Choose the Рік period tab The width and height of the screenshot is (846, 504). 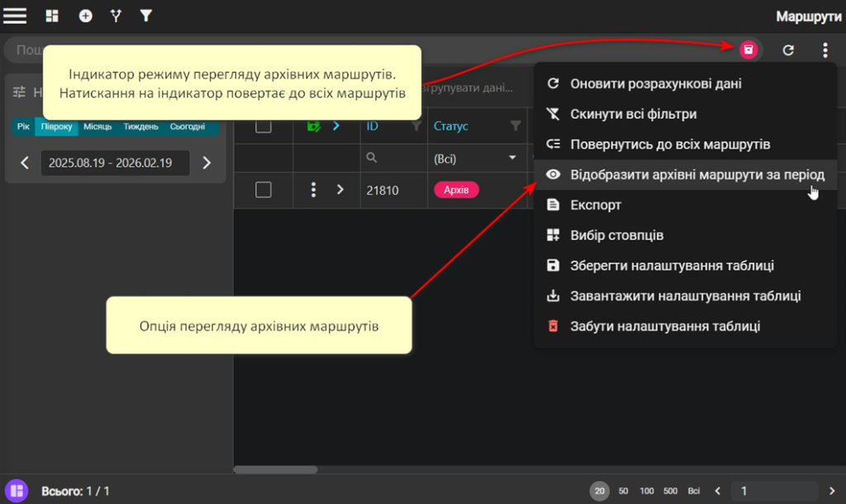[x=23, y=126]
